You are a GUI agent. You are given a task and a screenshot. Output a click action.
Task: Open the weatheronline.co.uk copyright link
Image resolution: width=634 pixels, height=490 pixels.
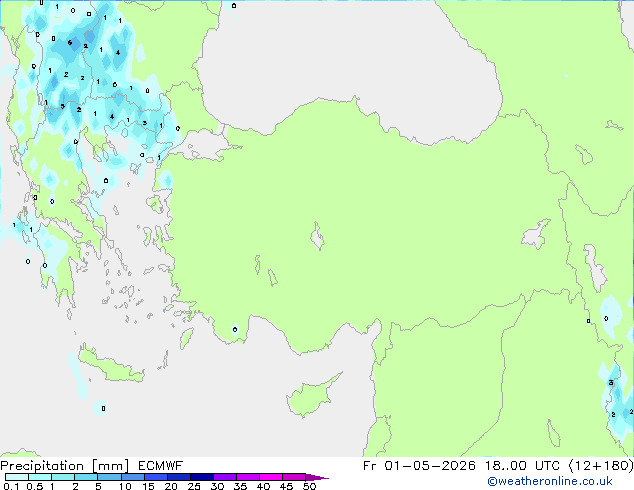(550, 481)
